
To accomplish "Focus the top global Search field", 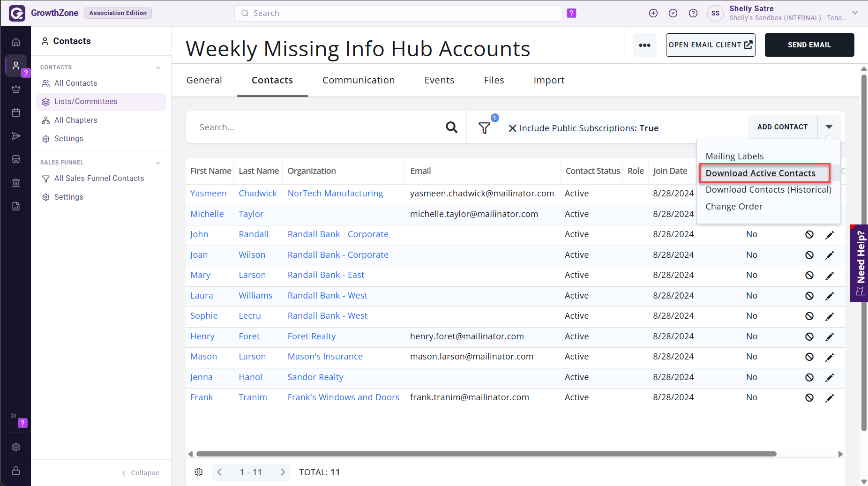I will point(398,13).
